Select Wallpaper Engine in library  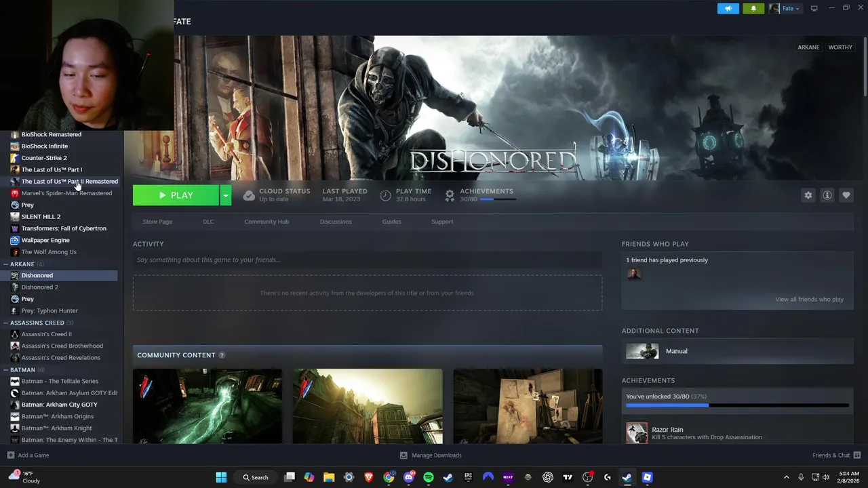pos(45,240)
